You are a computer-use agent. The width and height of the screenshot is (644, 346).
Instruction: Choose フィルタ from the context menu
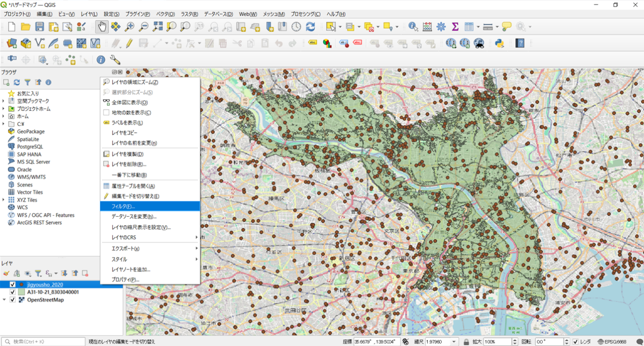[150, 206]
